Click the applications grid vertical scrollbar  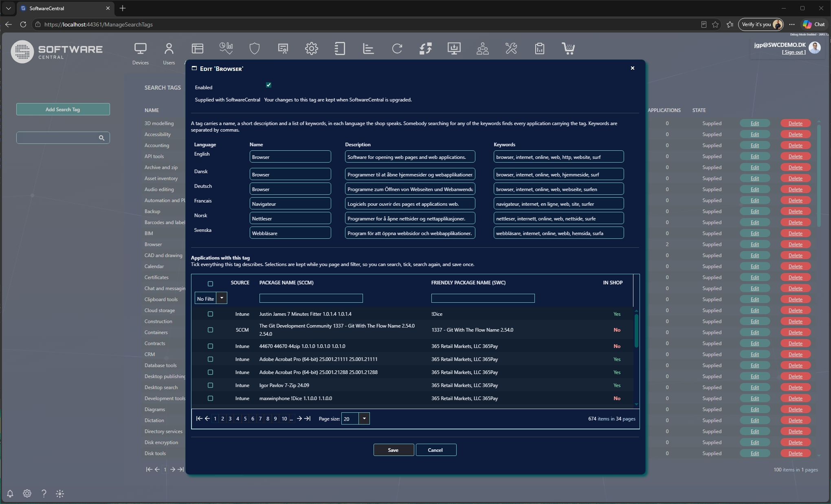tap(636, 330)
